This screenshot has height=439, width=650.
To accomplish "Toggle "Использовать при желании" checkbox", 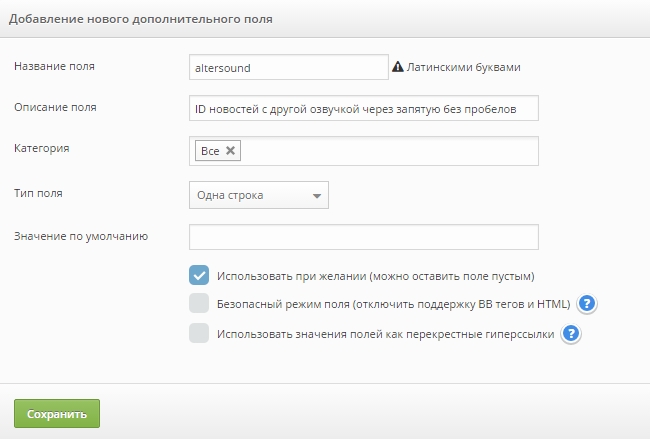I will coord(199,275).
